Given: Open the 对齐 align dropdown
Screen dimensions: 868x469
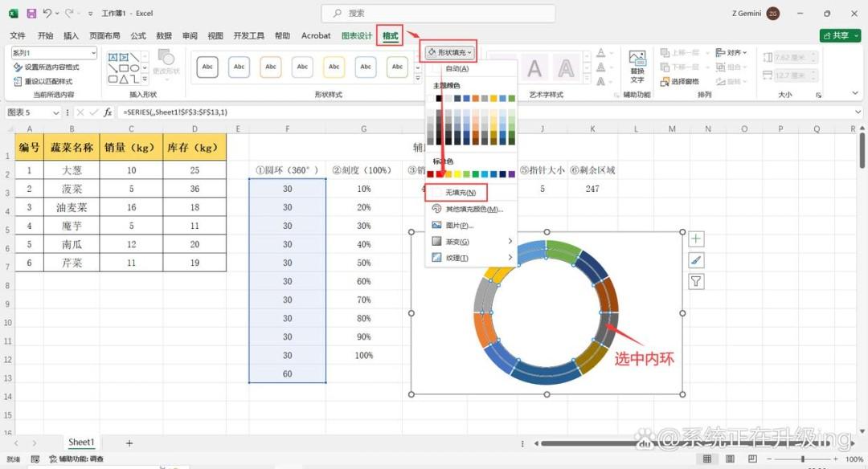Looking at the screenshot, I should click(x=731, y=52).
